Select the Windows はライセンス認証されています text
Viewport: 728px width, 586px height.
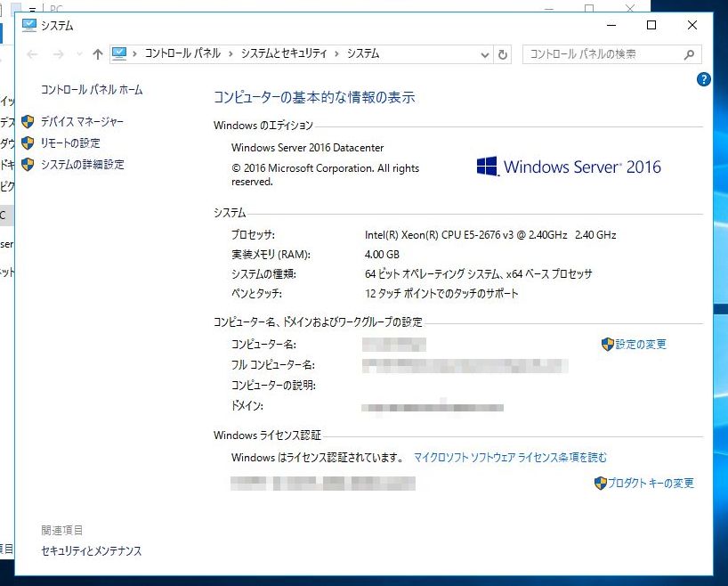click(x=318, y=458)
